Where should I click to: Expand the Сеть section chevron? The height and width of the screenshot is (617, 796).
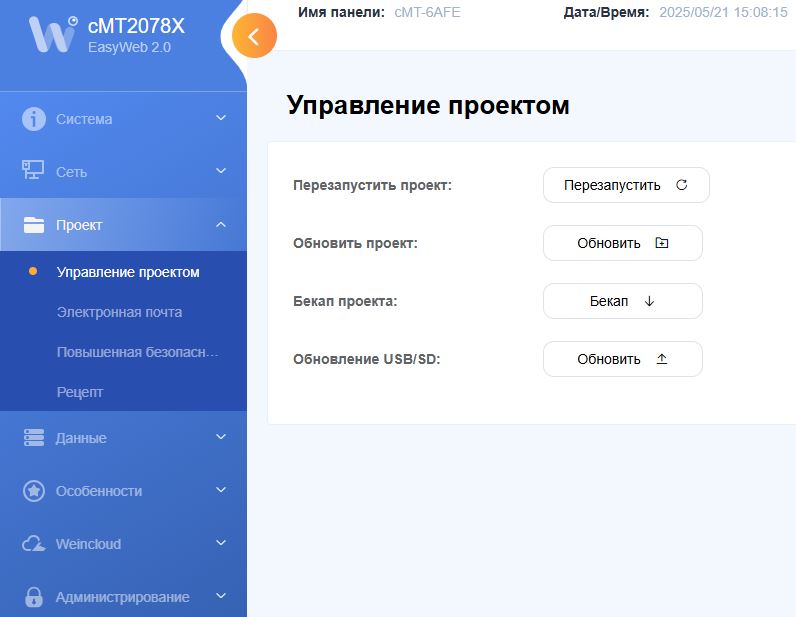[221, 172]
